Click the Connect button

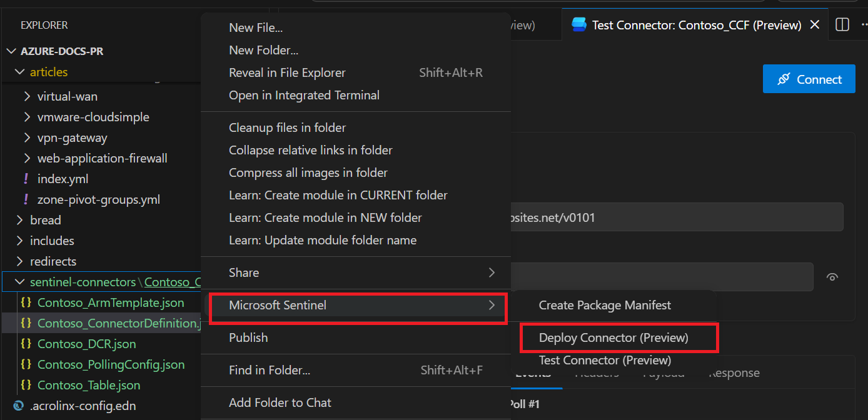809,79
